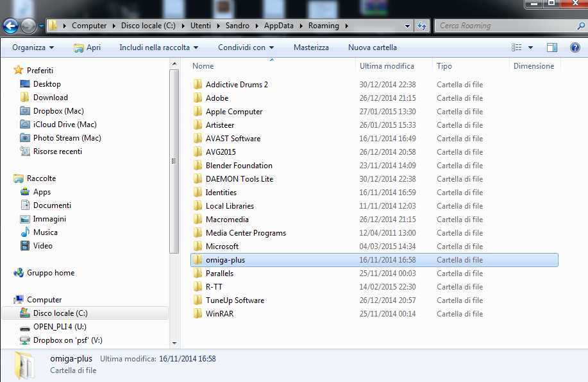Image resolution: width=588 pixels, height=382 pixels.
Task: Sort by the Ultima modifica column
Action: (x=387, y=66)
